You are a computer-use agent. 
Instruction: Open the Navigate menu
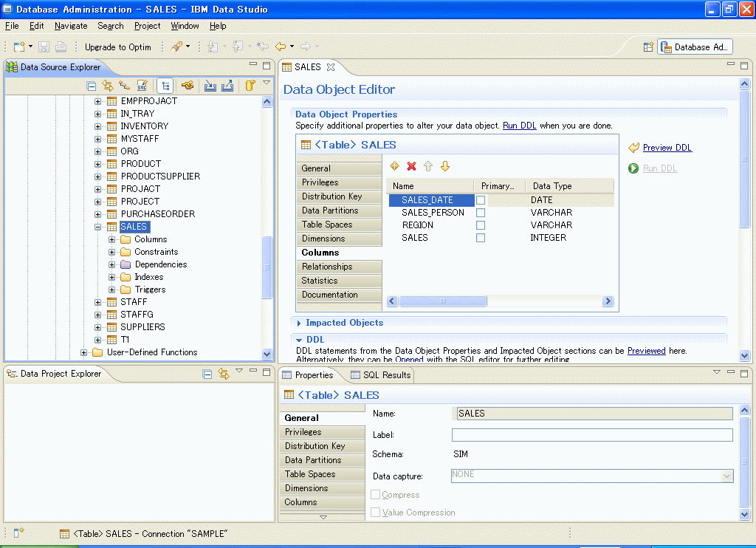click(x=71, y=26)
